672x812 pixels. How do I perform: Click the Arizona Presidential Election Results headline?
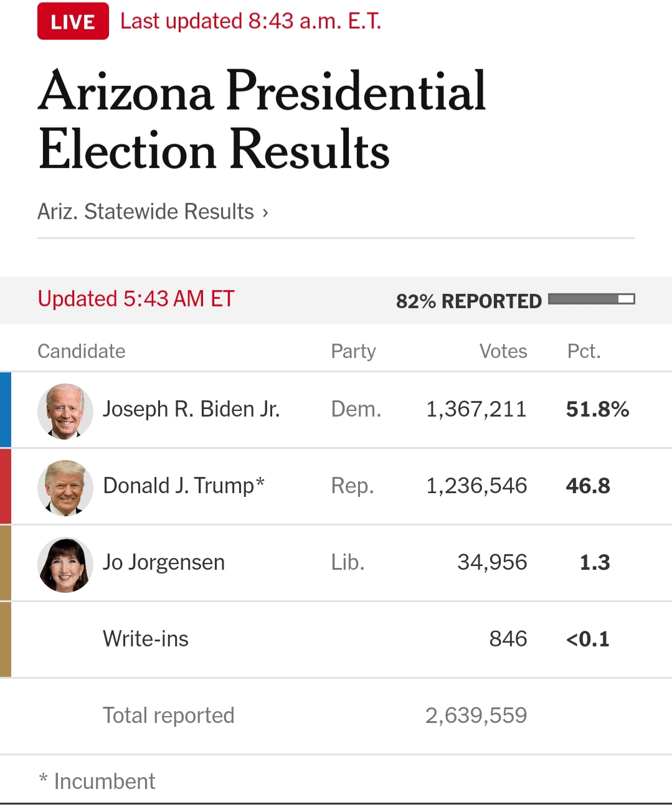[x=262, y=120]
